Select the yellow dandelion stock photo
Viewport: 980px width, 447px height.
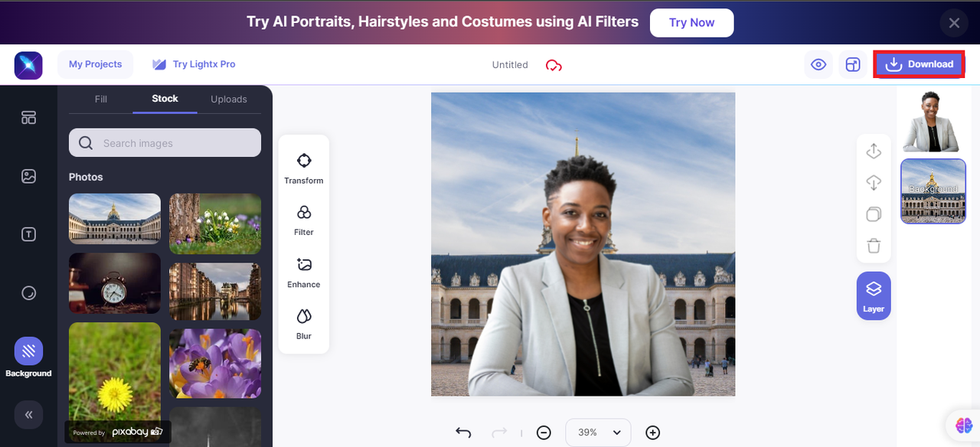[115, 383]
